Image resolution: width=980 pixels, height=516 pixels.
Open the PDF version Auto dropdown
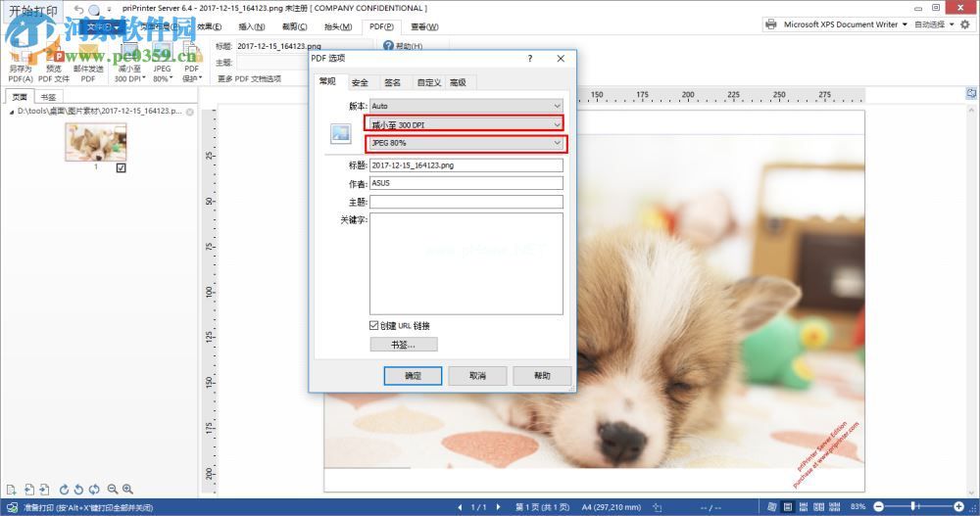466,106
